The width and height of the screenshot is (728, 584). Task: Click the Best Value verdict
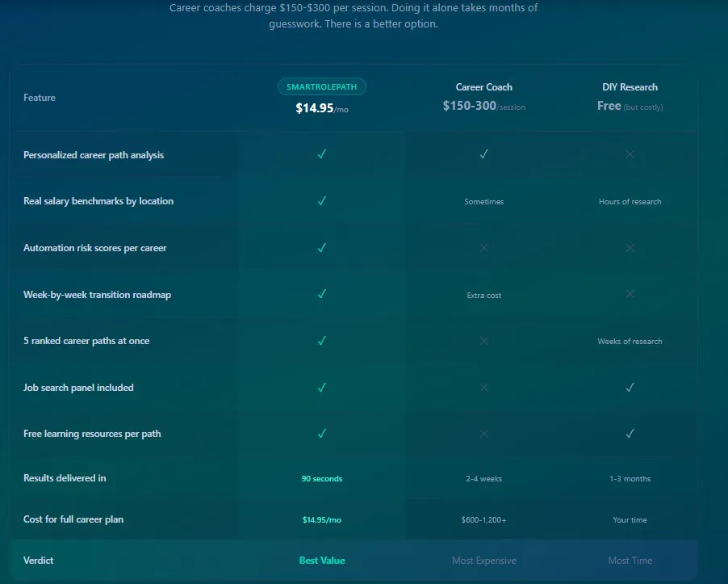click(322, 561)
